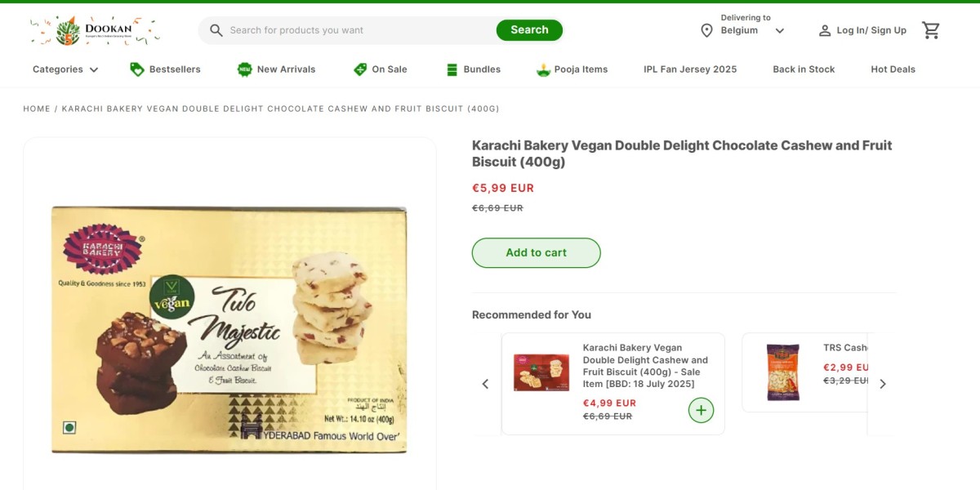Click the New Arrivals badge icon
Viewport: 980px width, 490px height.
(x=245, y=69)
